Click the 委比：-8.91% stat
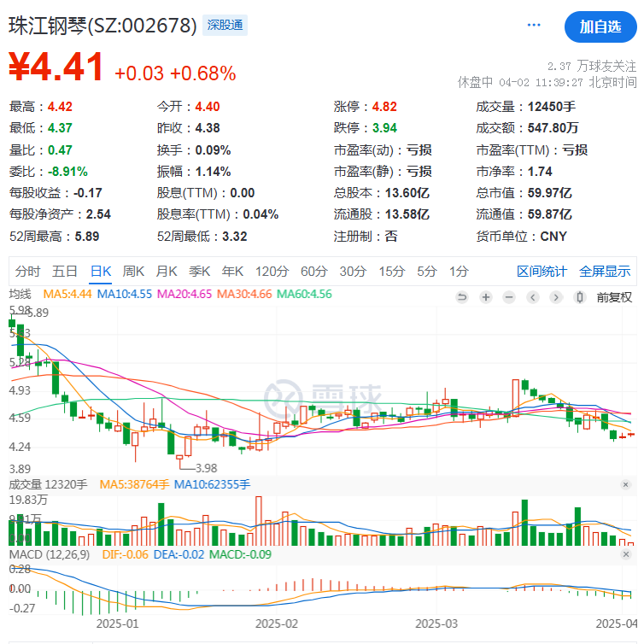Viewport: 644px width, 644px height. [49, 172]
